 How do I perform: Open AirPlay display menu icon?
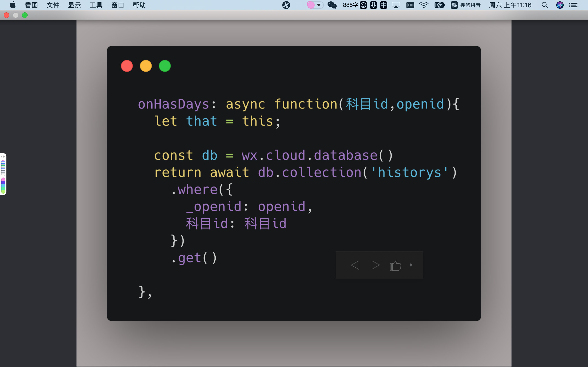(x=396, y=5)
